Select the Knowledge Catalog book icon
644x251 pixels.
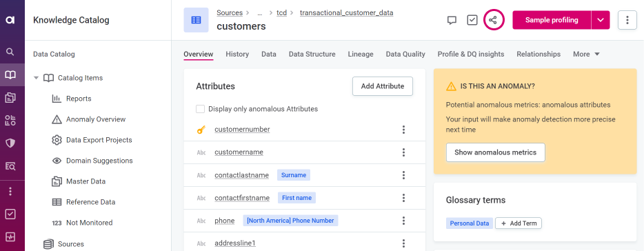click(x=10, y=74)
